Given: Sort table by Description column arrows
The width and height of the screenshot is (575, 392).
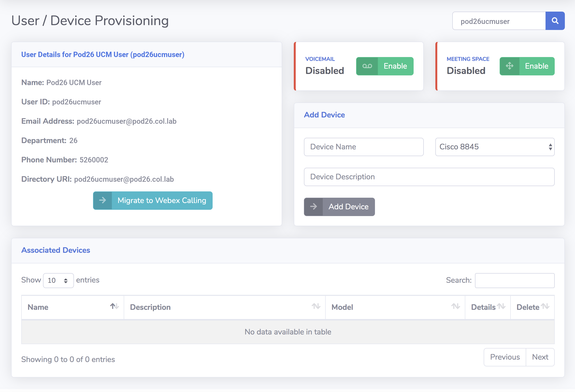Looking at the screenshot, I should [x=316, y=306].
